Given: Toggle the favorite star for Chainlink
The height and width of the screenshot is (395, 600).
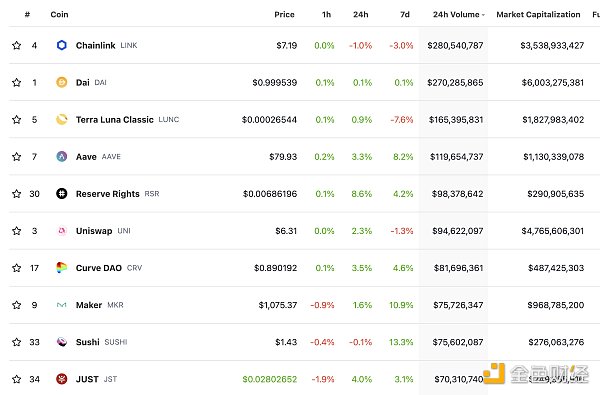Looking at the screenshot, I should coord(16,45).
